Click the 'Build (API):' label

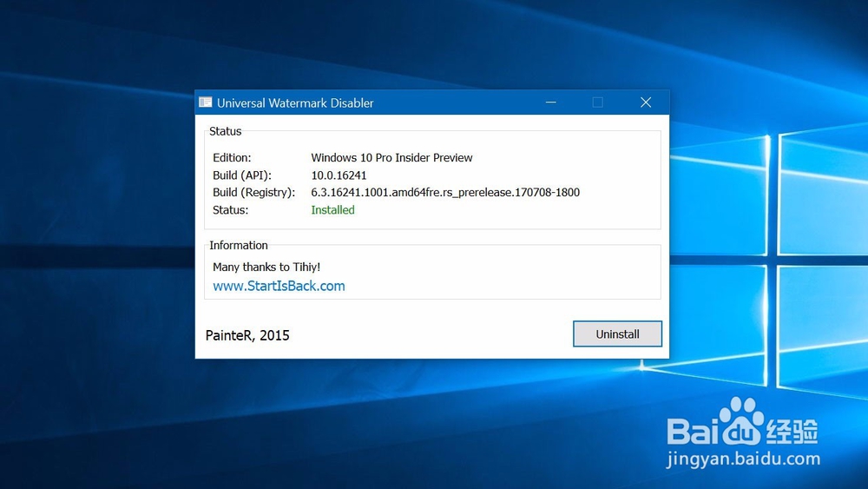pyautogui.click(x=242, y=175)
